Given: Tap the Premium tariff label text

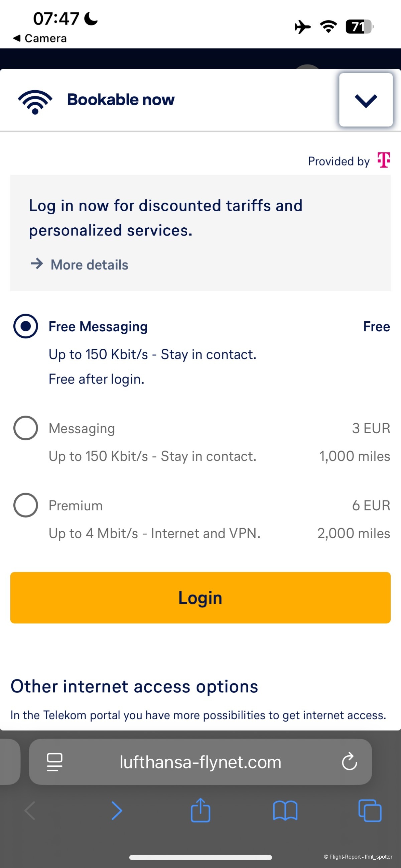Looking at the screenshot, I should [x=76, y=506].
